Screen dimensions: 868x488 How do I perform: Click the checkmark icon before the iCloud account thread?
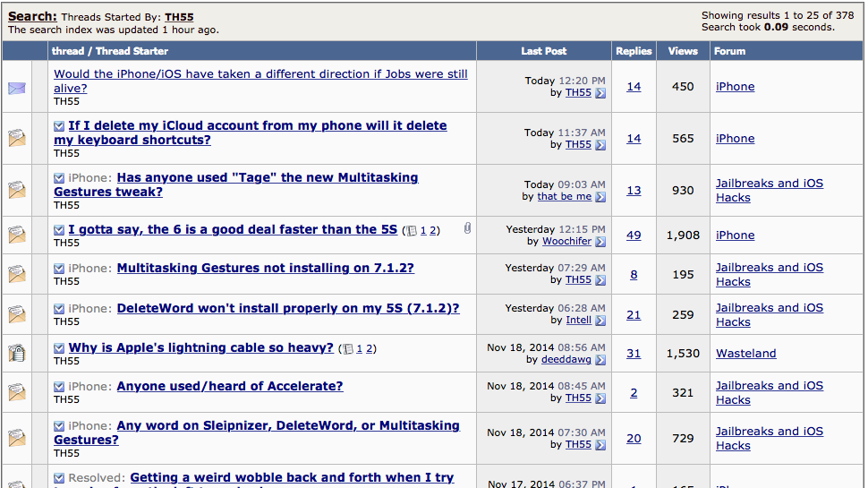coord(59,126)
